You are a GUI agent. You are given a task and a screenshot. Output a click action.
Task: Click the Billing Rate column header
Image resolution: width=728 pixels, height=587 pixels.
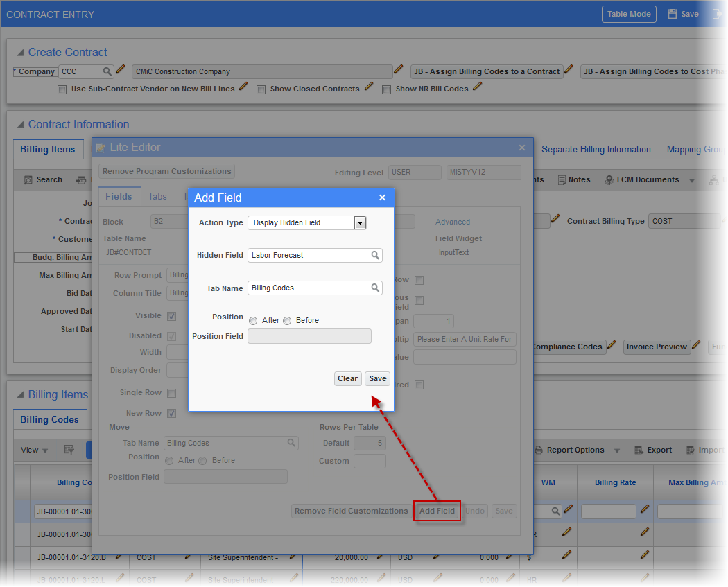(615, 482)
